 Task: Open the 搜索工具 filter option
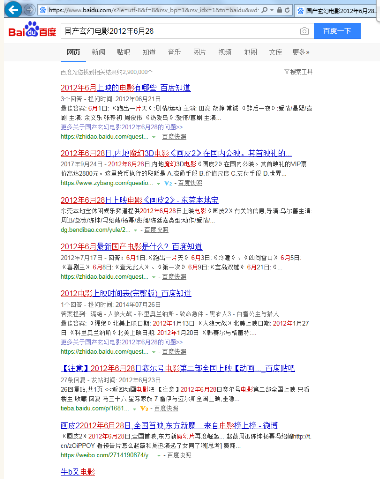[x=298, y=72]
